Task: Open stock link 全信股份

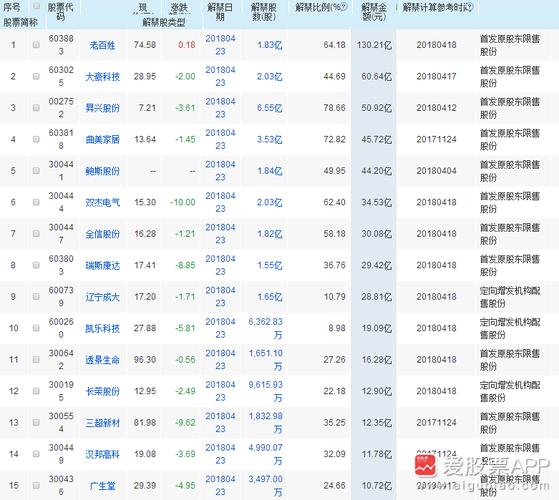Action: pyautogui.click(x=103, y=234)
